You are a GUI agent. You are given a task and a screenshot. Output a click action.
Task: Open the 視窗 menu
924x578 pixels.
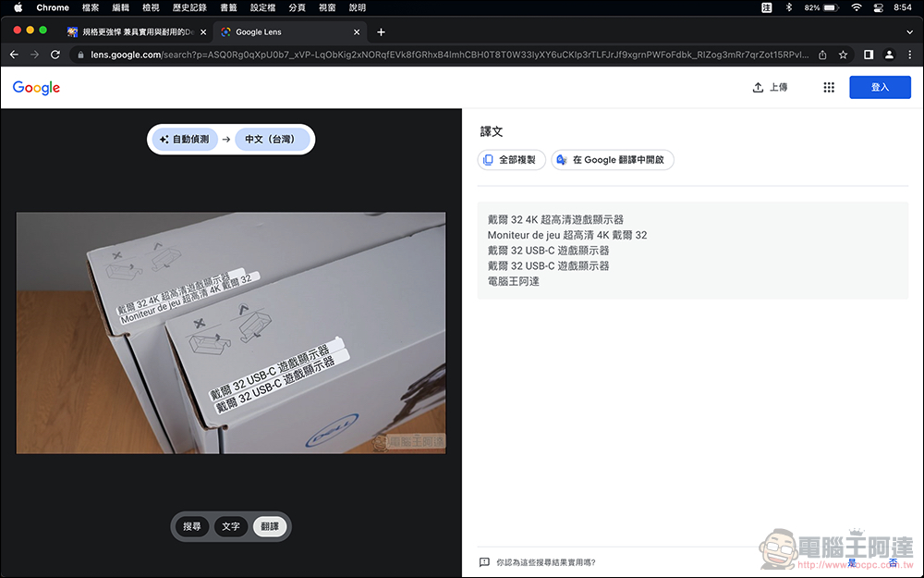pyautogui.click(x=327, y=7)
